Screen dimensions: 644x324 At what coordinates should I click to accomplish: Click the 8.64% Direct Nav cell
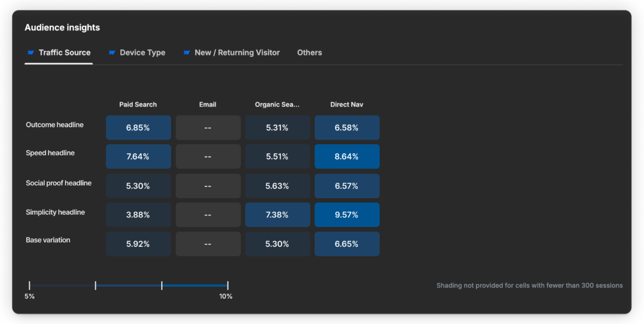(x=347, y=156)
